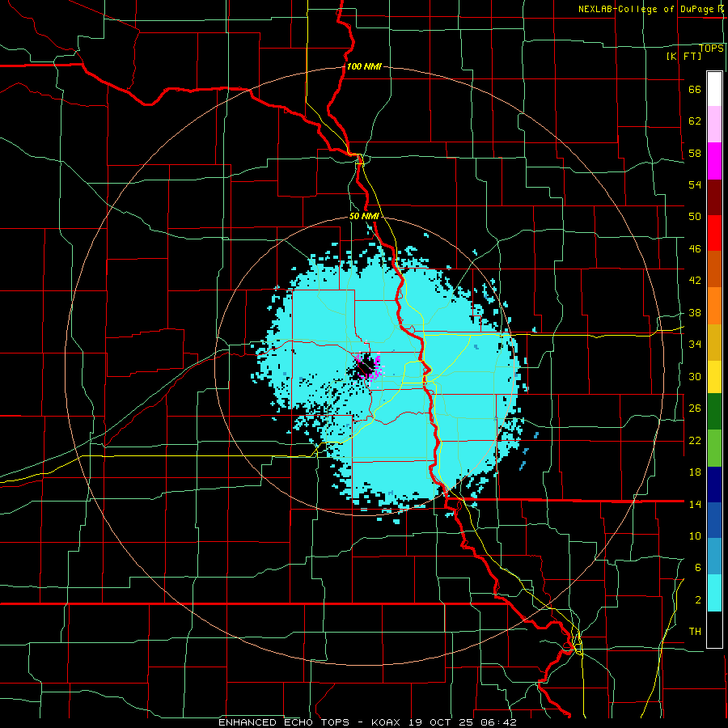Click the '14' legend value
Viewport: 728px width, 728px height.
point(695,504)
